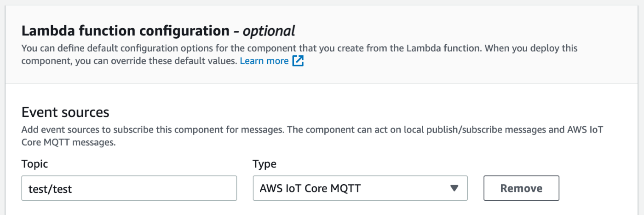This screenshot has width=644, height=215.
Task: Click the Type field label
Action: point(264,164)
